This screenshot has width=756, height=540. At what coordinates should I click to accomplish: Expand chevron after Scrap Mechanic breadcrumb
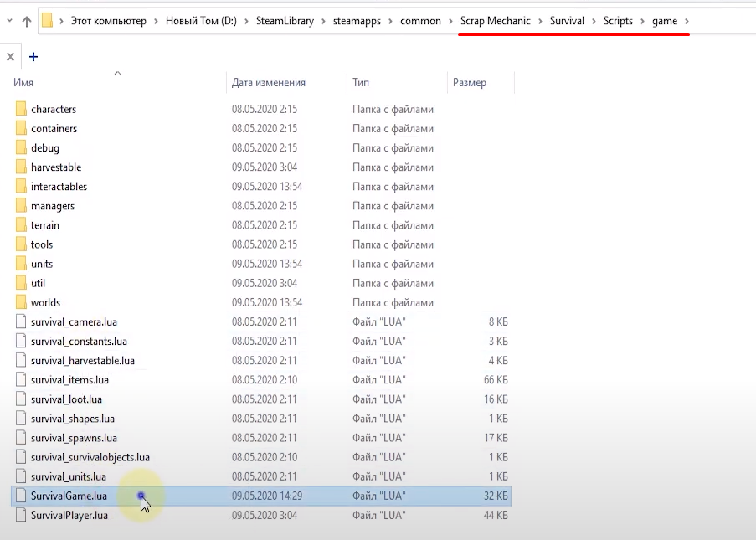(x=540, y=21)
